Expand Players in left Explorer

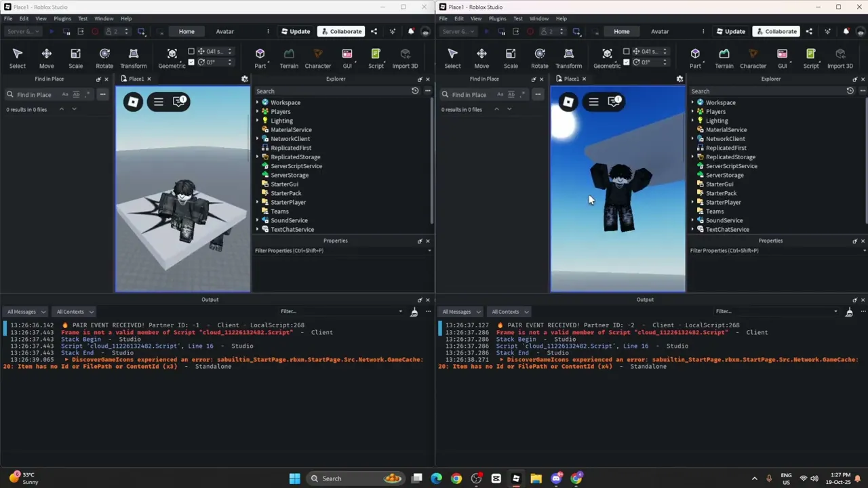[258, 112]
